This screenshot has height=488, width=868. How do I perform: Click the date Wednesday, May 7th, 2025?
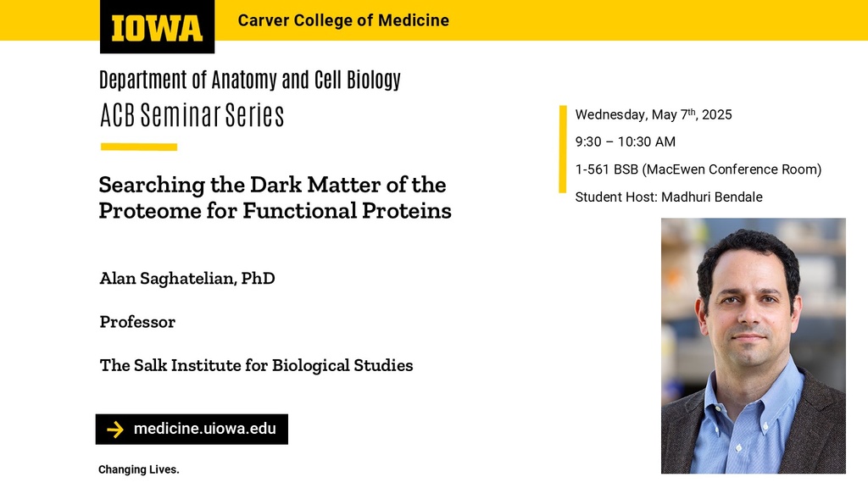653,114
